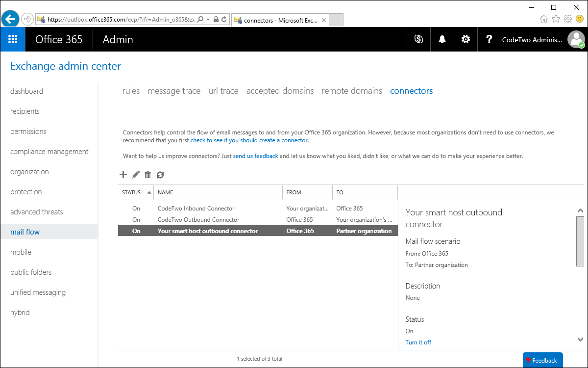588x368 pixels.
Task: Open the help question mark
Action: click(489, 39)
